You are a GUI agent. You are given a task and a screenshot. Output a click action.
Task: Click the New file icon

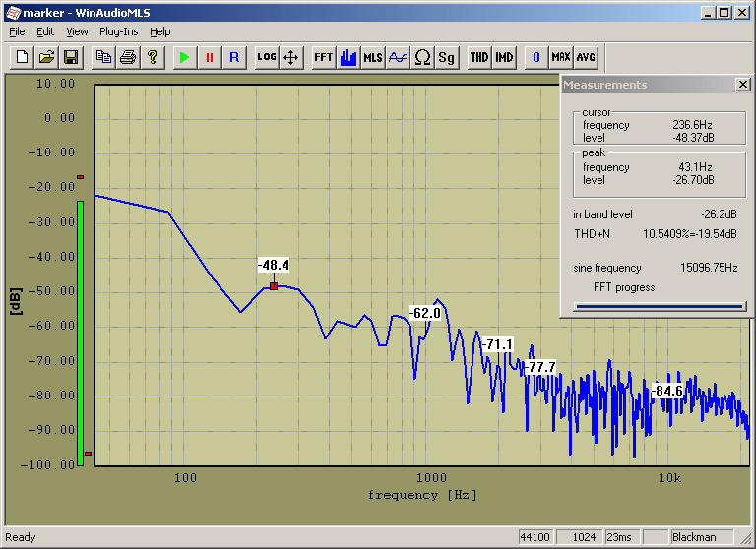(22, 57)
